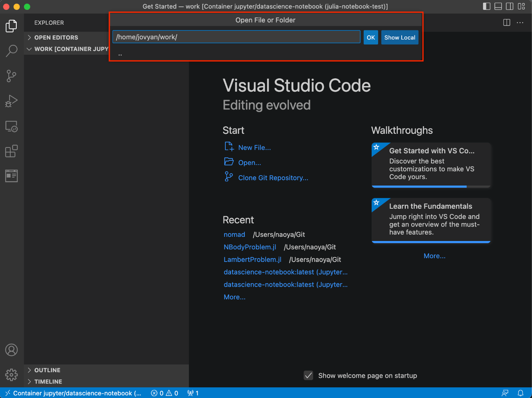Open the Extensions view icon
This screenshot has width=532, height=398.
click(11, 151)
